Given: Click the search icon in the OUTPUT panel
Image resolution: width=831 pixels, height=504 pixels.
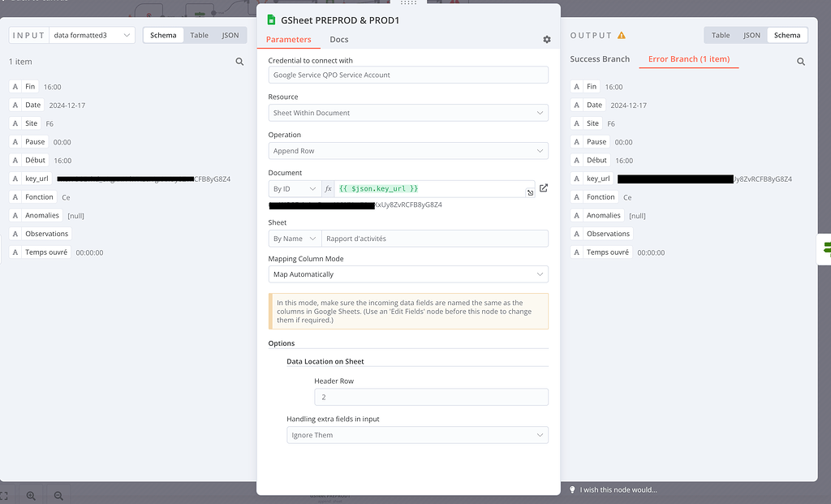Looking at the screenshot, I should point(801,61).
